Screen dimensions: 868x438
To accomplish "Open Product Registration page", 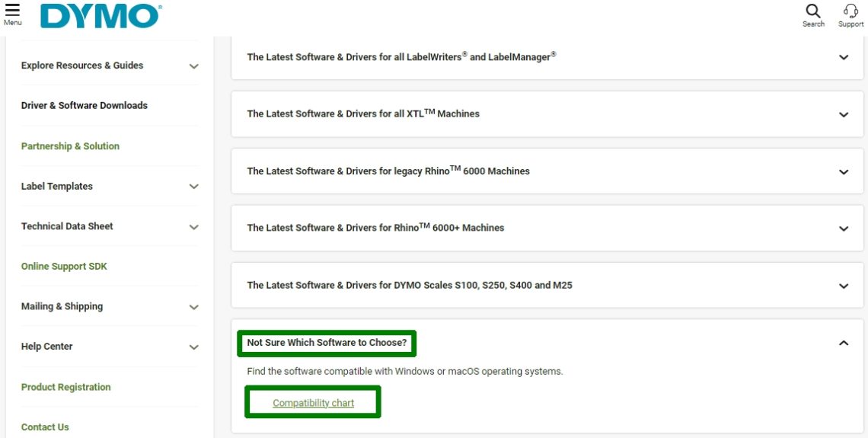I will (x=65, y=387).
